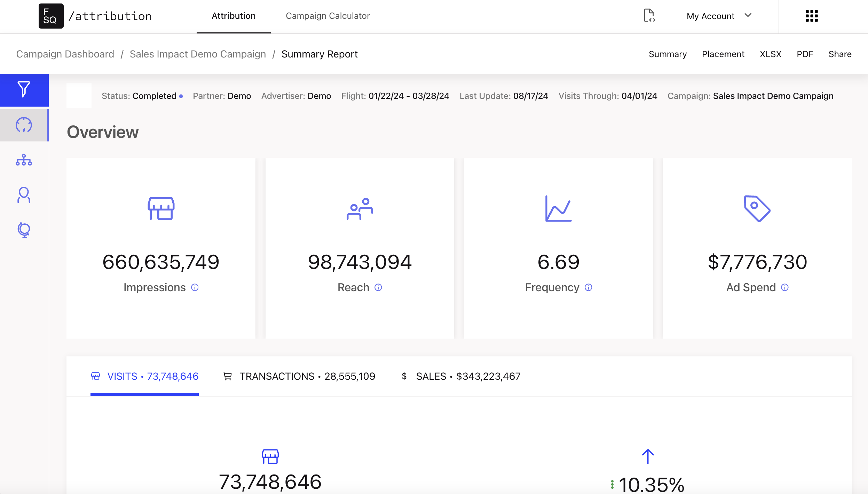Click the advertiser logo thumbnail placeholder
This screenshot has height=494, width=868.
pyautogui.click(x=79, y=96)
